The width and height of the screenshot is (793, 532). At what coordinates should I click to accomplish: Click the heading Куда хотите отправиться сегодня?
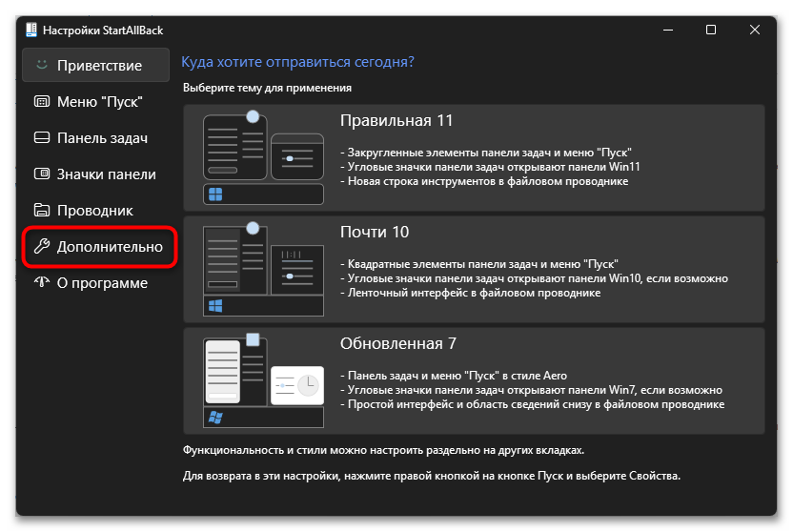(x=297, y=62)
